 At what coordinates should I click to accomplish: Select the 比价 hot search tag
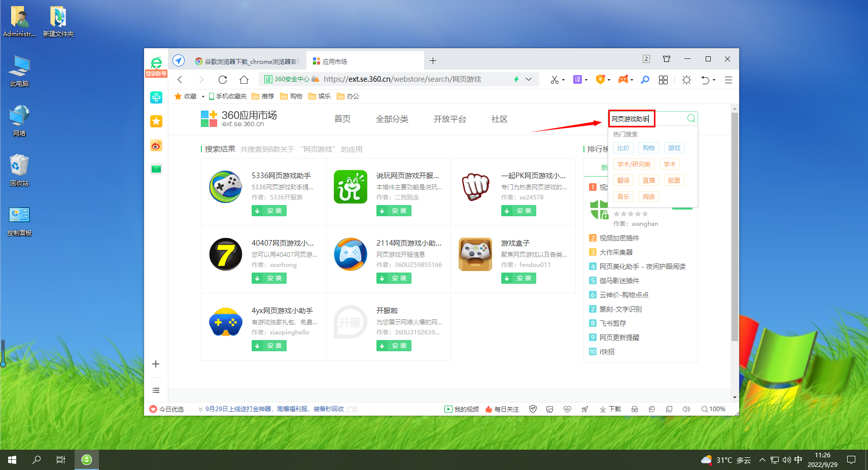pyautogui.click(x=623, y=148)
